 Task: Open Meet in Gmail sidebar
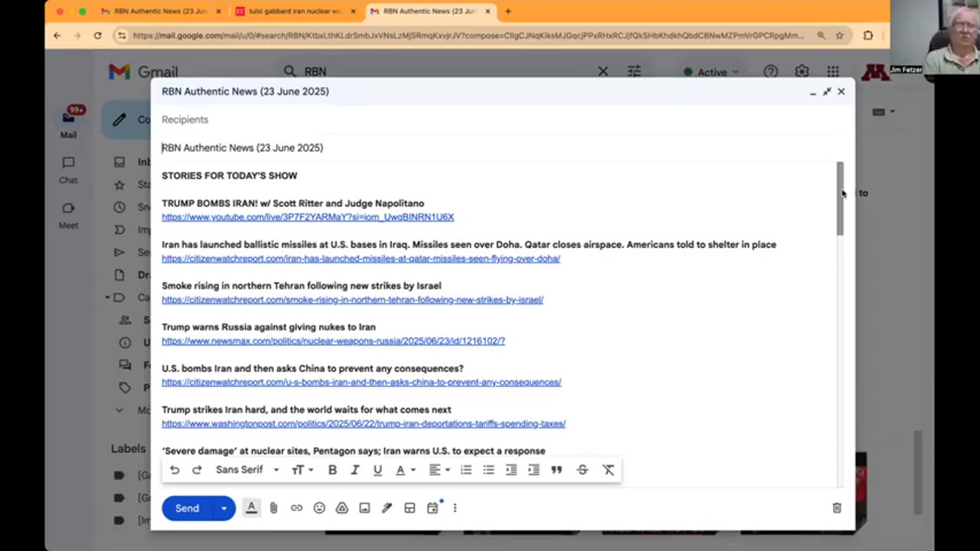pyautogui.click(x=68, y=215)
